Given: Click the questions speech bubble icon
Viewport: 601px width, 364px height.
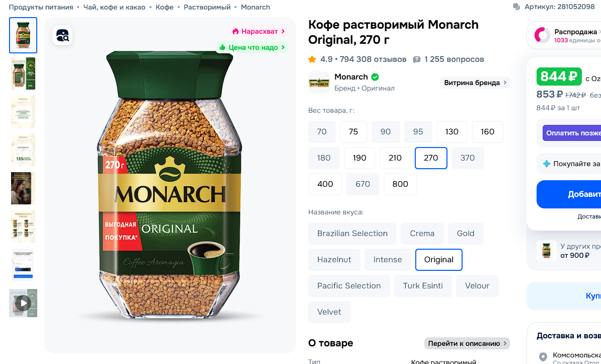Looking at the screenshot, I should (x=417, y=59).
